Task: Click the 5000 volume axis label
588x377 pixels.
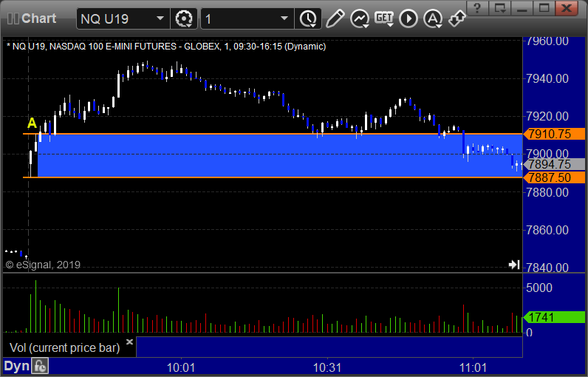Action: tap(539, 288)
